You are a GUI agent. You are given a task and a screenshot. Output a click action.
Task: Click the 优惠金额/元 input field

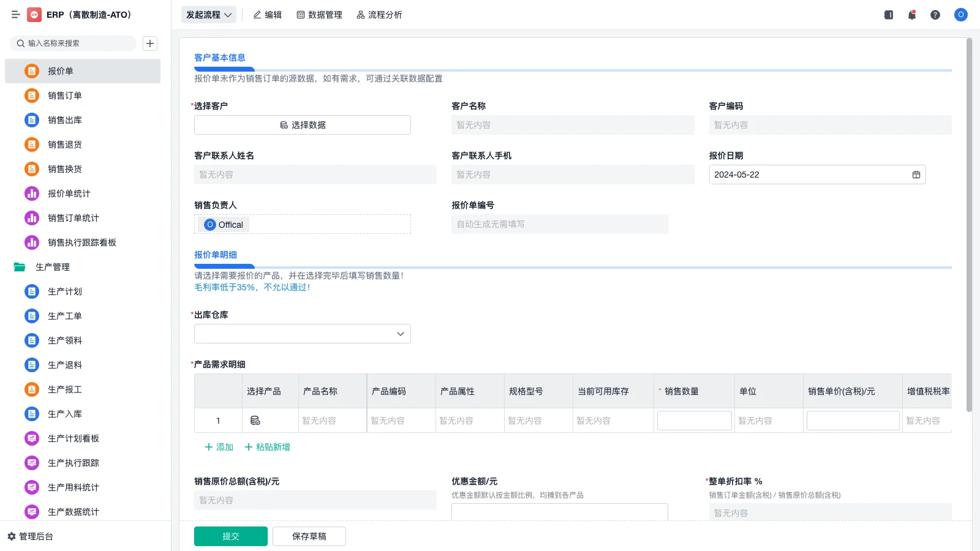(x=560, y=512)
